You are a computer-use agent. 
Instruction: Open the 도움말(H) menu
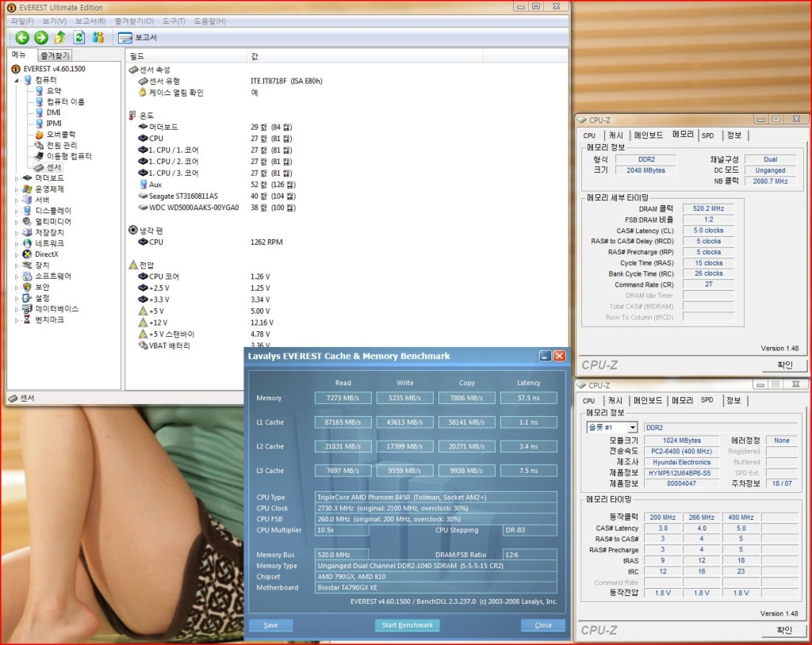point(209,21)
